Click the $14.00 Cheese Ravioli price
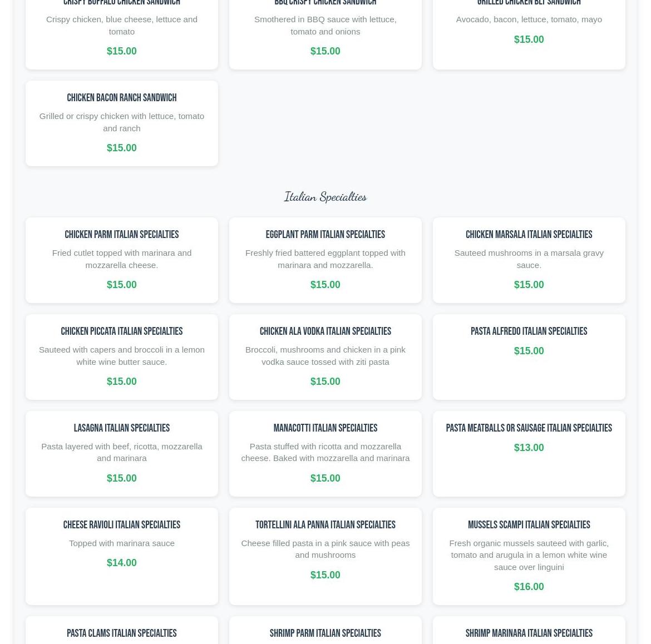The width and height of the screenshot is (651, 644). tap(121, 563)
